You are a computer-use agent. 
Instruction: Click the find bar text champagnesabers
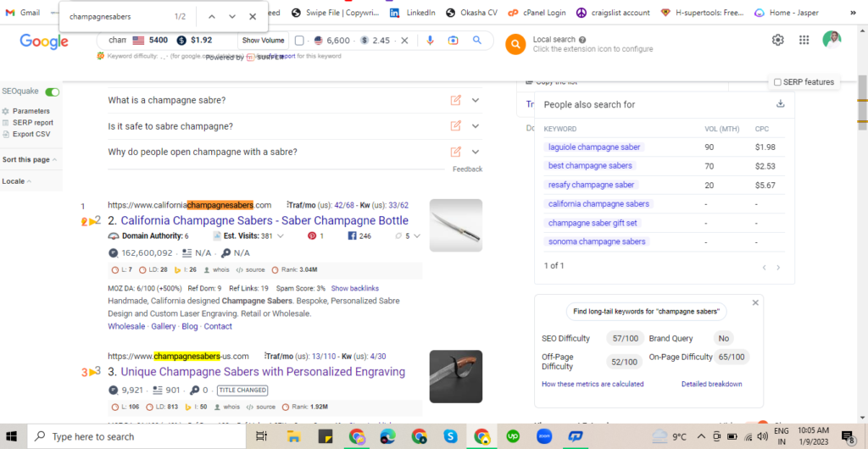coord(100,17)
